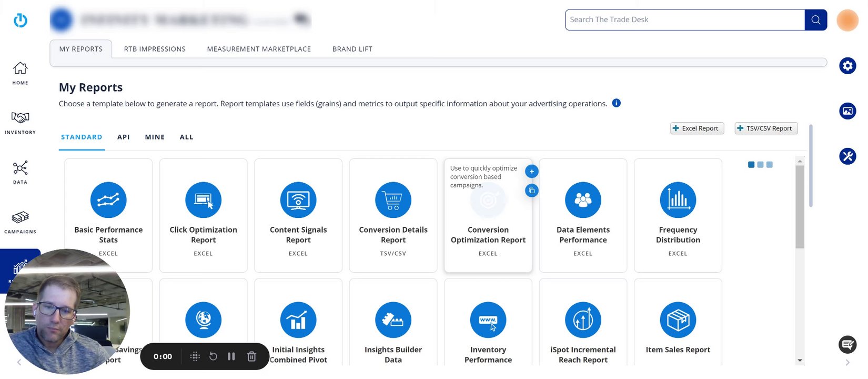
Task: Select the Standard templates filter
Action: click(x=82, y=137)
